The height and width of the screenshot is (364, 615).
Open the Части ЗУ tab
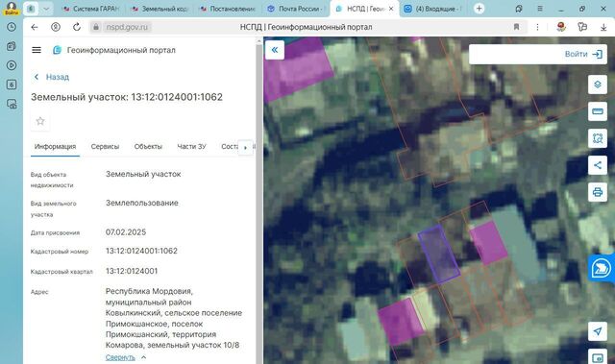(x=191, y=147)
